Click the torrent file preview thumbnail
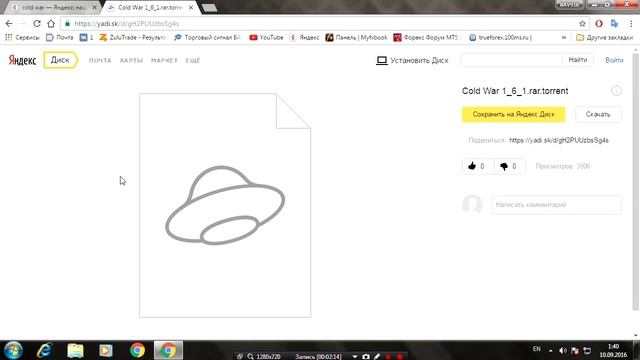This screenshot has height=360, width=640. (x=225, y=205)
